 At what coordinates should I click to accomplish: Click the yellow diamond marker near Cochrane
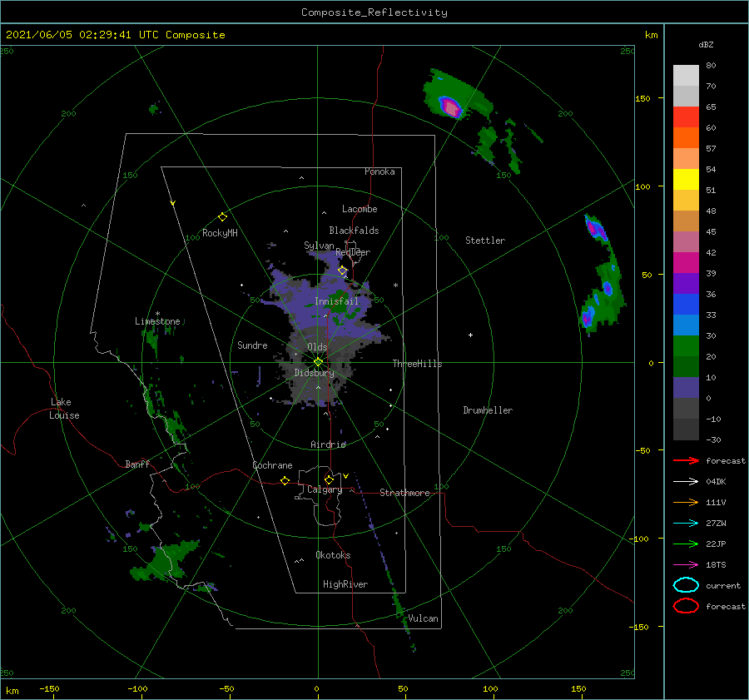tap(285, 480)
